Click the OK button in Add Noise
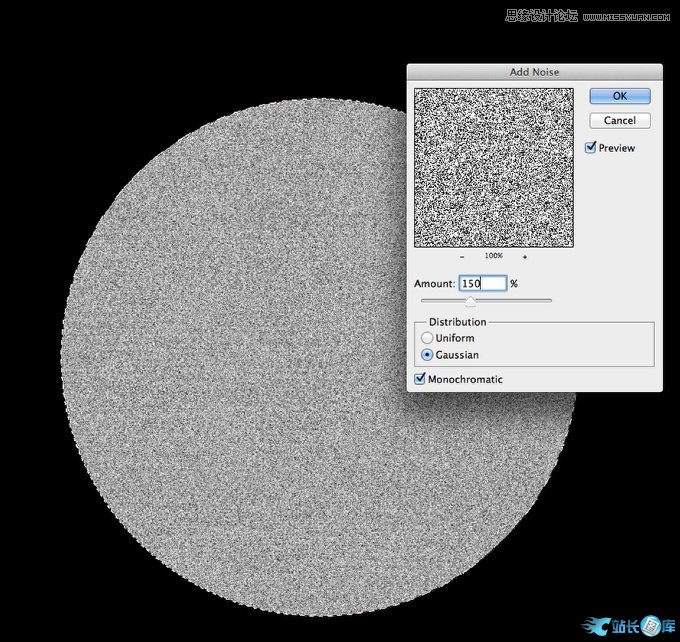The image size is (680, 642). coord(619,96)
